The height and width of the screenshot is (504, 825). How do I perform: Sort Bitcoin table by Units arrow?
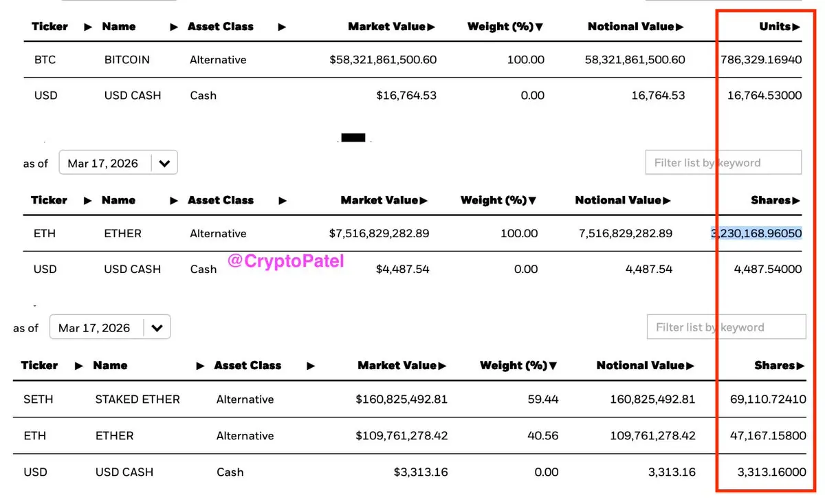[x=796, y=27]
